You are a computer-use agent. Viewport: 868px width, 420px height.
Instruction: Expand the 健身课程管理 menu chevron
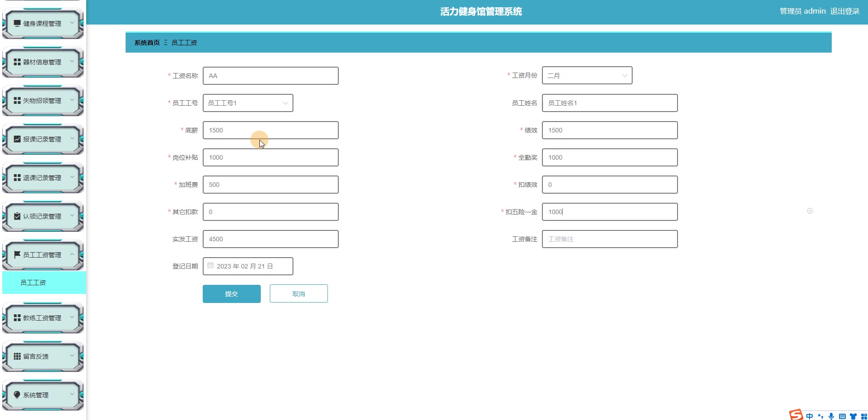tap(72, 23)
